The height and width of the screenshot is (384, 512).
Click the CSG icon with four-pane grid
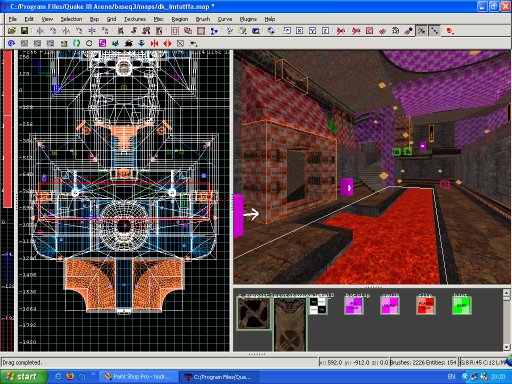(x=175, y=31)
